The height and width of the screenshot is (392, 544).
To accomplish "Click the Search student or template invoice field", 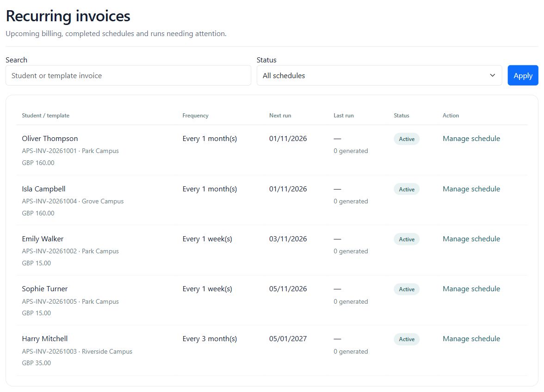I will click(x=128, y=75).
